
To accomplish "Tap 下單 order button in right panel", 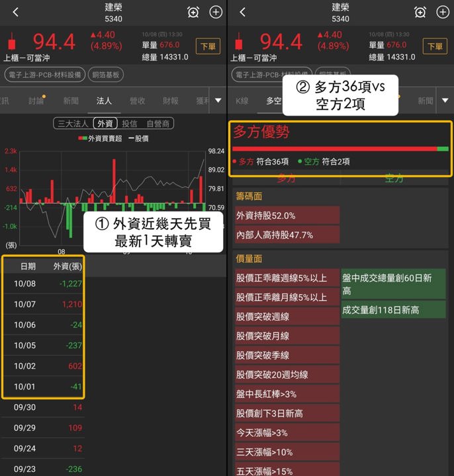I will (435, 46).
